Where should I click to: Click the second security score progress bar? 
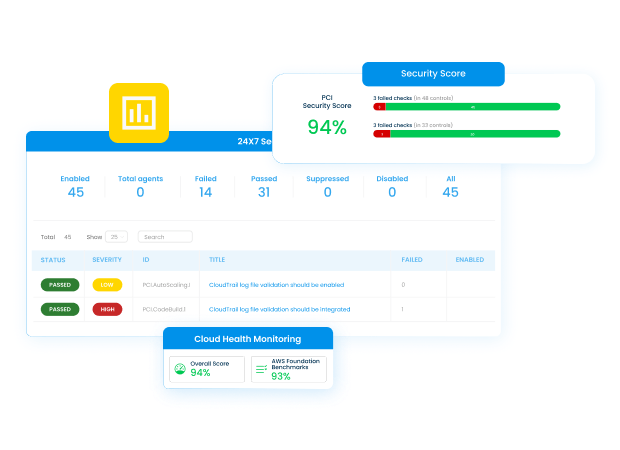point(466,133)
